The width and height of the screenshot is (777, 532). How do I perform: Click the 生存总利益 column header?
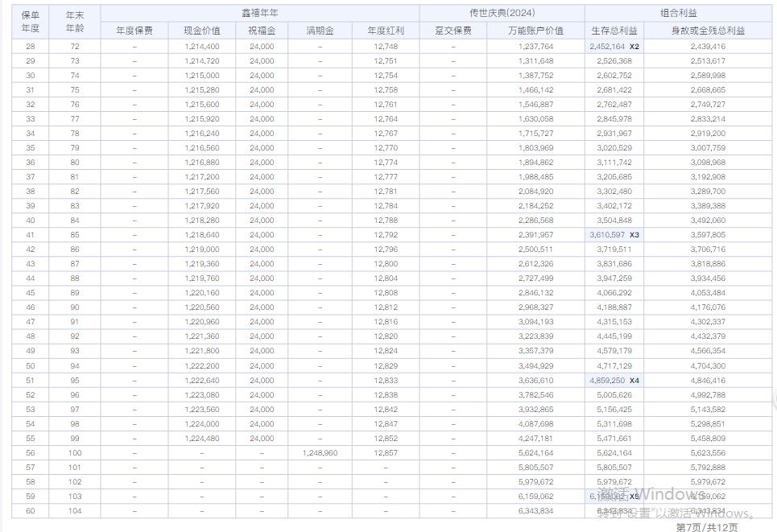[x=614, y=31]
